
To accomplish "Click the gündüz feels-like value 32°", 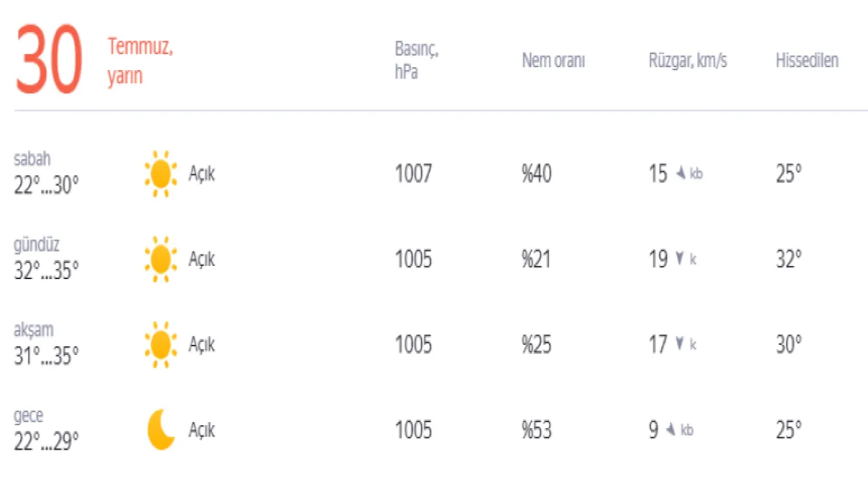I will click(x=789, y=260).
